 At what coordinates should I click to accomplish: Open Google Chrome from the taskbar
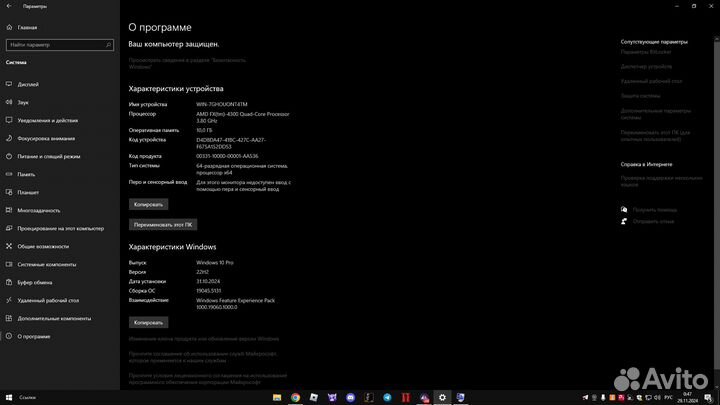point(296,397)
